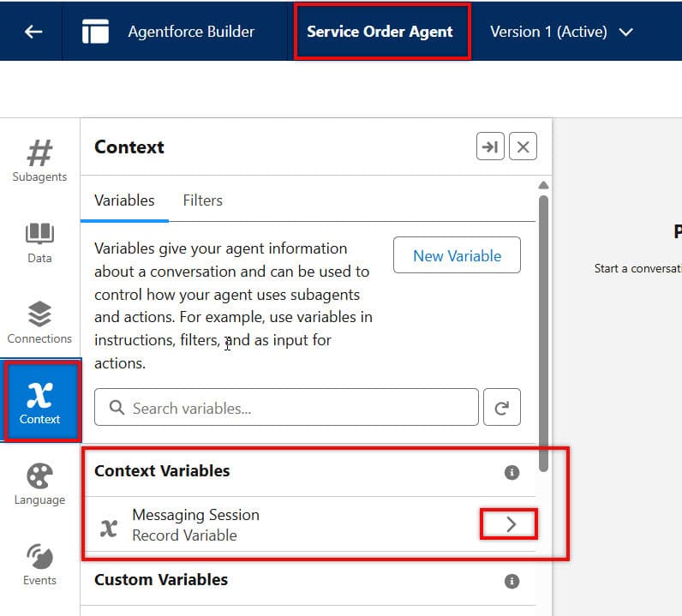The image size is (682, 616).
Task: Switch to the Filters tab
Action: [203, 200]
